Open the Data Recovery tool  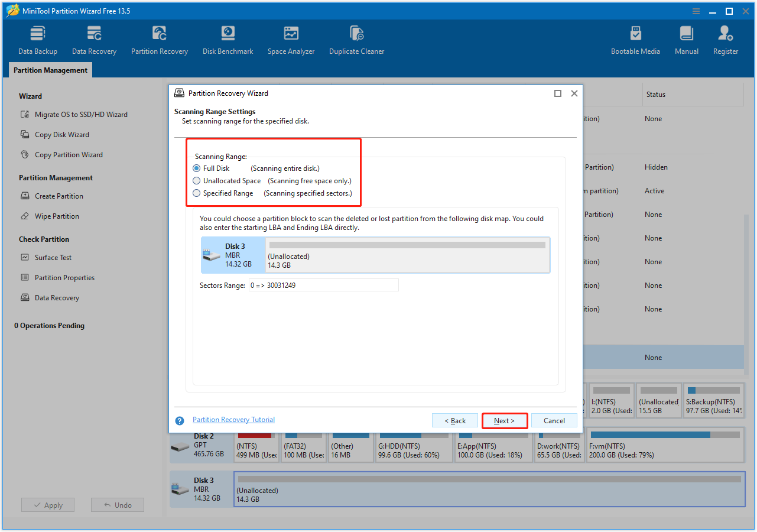[94, 39]
